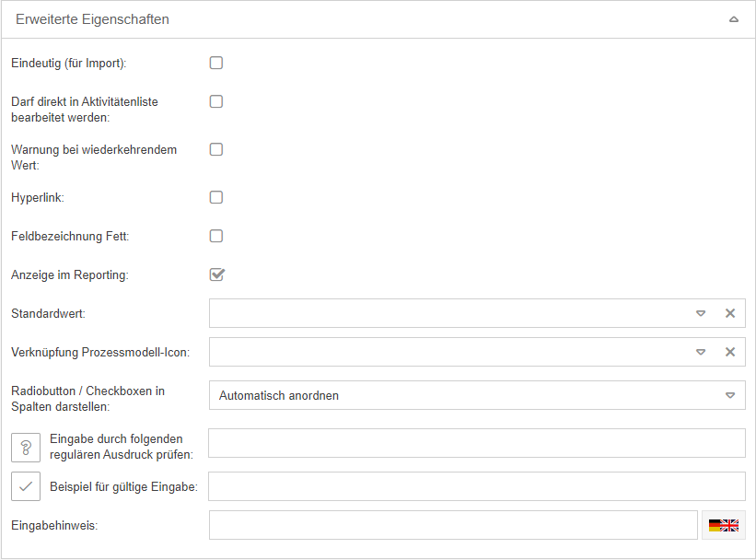Clear the Verknüpfung Prozessmodell-Icon selection
Viewport: 756px width, 560px height.
point(730,352)
